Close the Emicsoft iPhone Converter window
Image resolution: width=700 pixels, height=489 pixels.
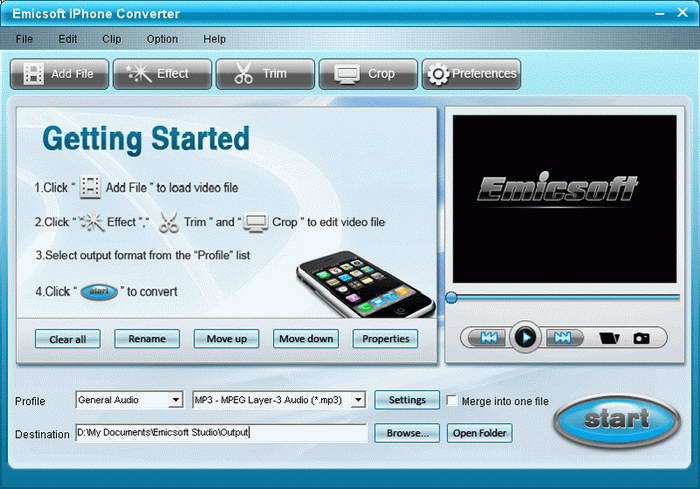tap(682, 13)
